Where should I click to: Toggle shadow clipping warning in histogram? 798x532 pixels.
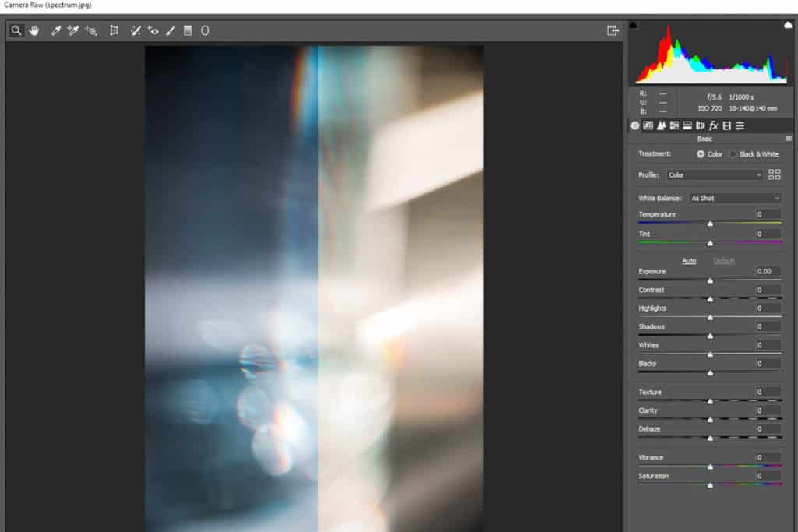tap(633, 25)
